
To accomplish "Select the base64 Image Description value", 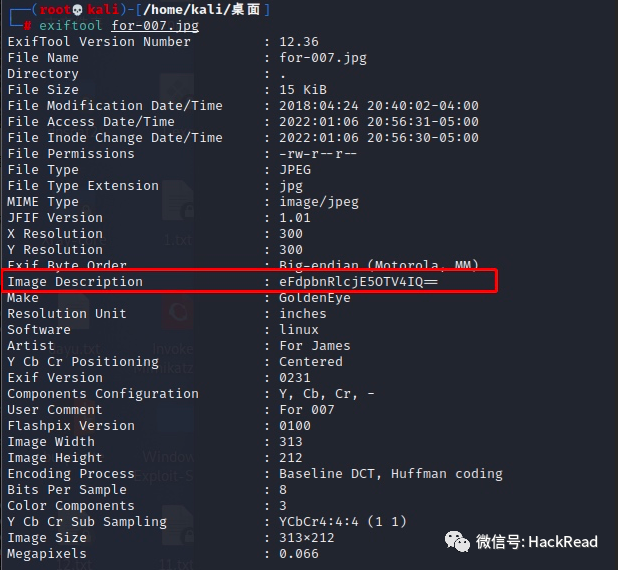I will (x=358, y=281).
